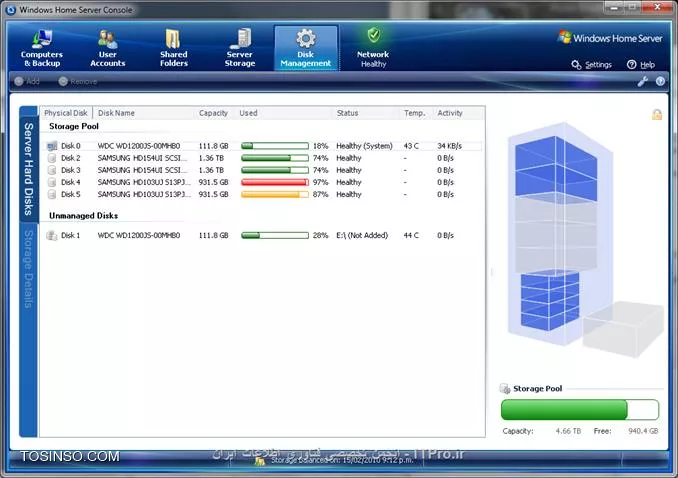678x478 pixels.
Task: Click Disk 5 drive icon
Action: coord(52,195)
